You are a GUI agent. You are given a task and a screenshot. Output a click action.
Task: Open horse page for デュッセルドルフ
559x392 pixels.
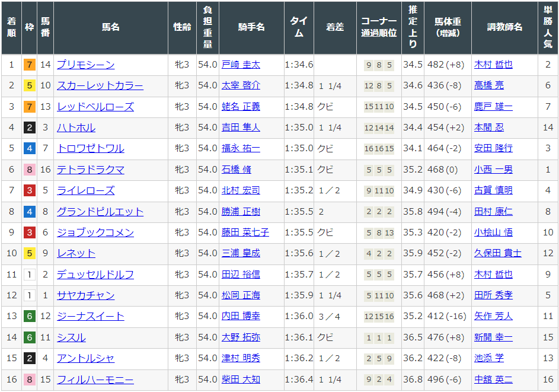[95, 275]
